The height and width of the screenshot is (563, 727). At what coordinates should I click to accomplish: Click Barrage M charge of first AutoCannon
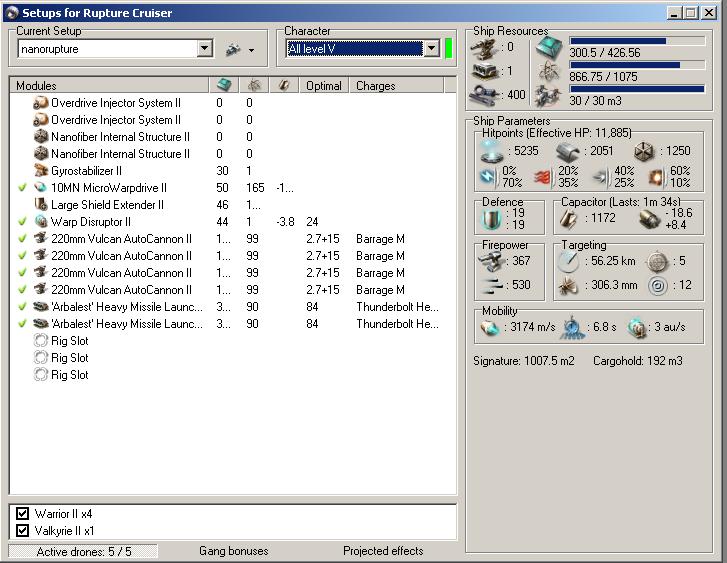[x=380, y=239]
